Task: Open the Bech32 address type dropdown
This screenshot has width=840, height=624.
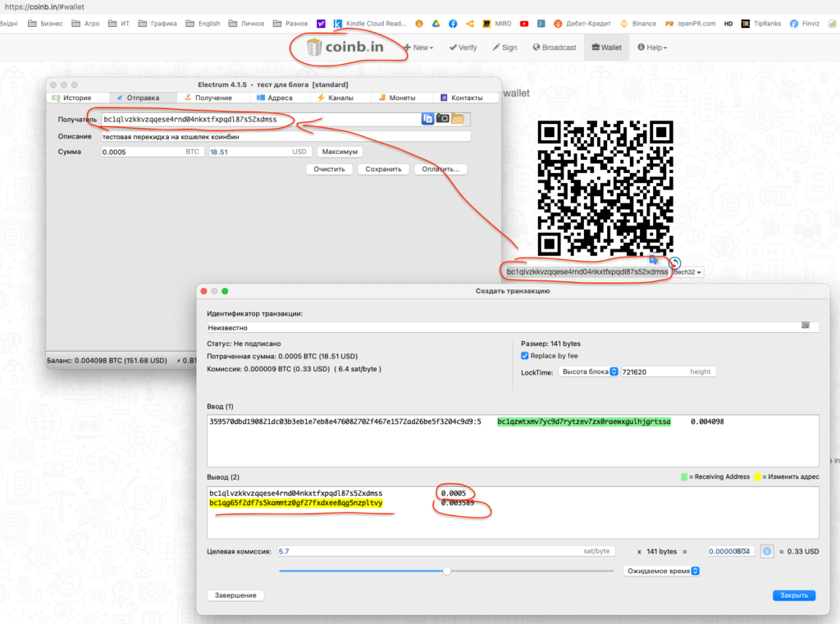Action: [x=687, y=272]
